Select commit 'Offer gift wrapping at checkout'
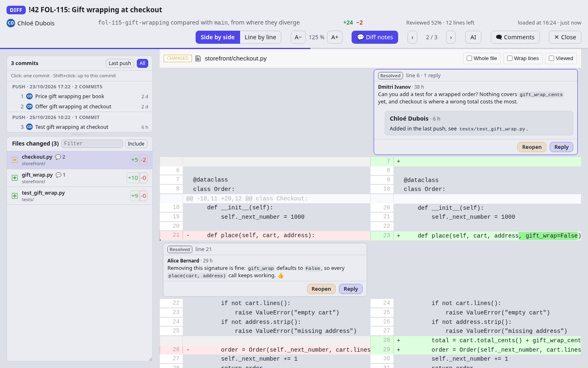This screenshot has height=368, width=588. pos(80,107)
